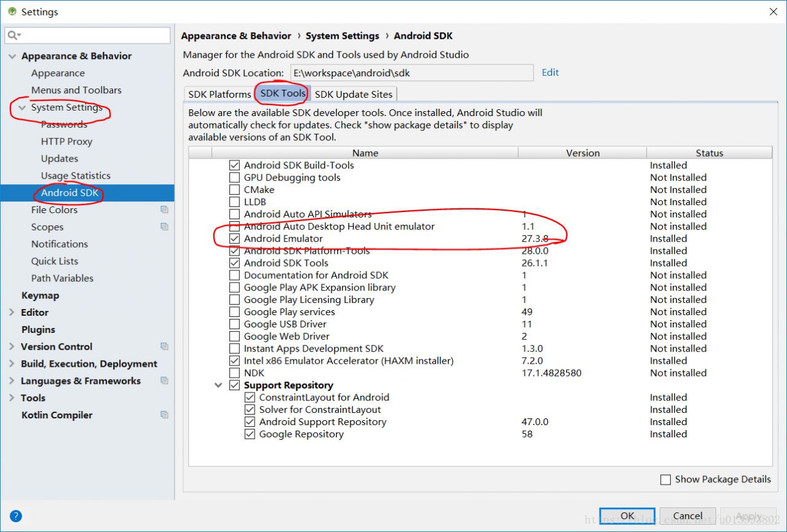Viewport: 787px width, 532px height.
Task: Expand the Languages & Frameworks section
Action: pos(12,381)
